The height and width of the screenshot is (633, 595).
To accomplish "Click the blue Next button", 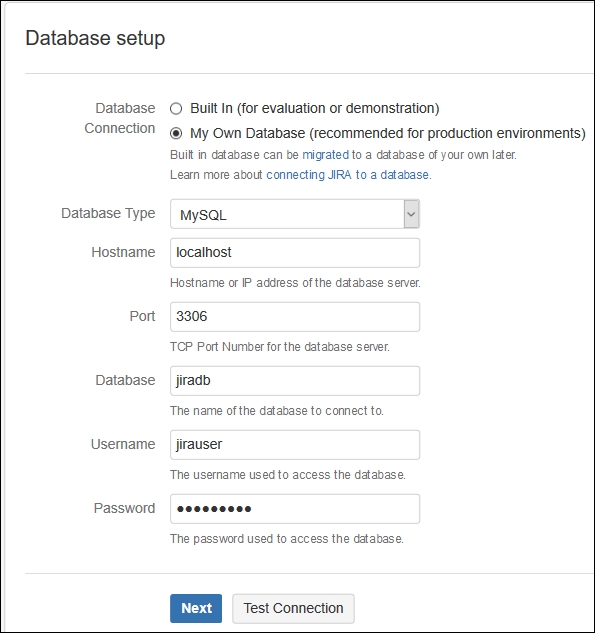I will click(196, 608).
